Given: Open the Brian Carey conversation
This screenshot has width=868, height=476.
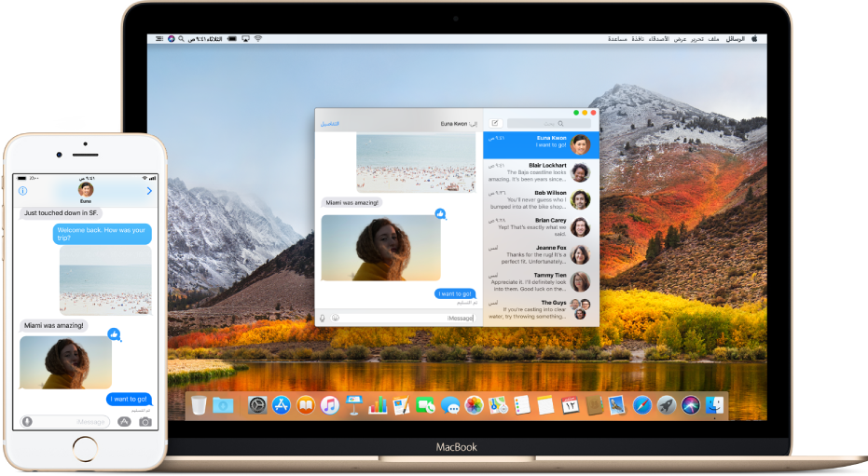Looking at the screenshot, I should (542, 227).
